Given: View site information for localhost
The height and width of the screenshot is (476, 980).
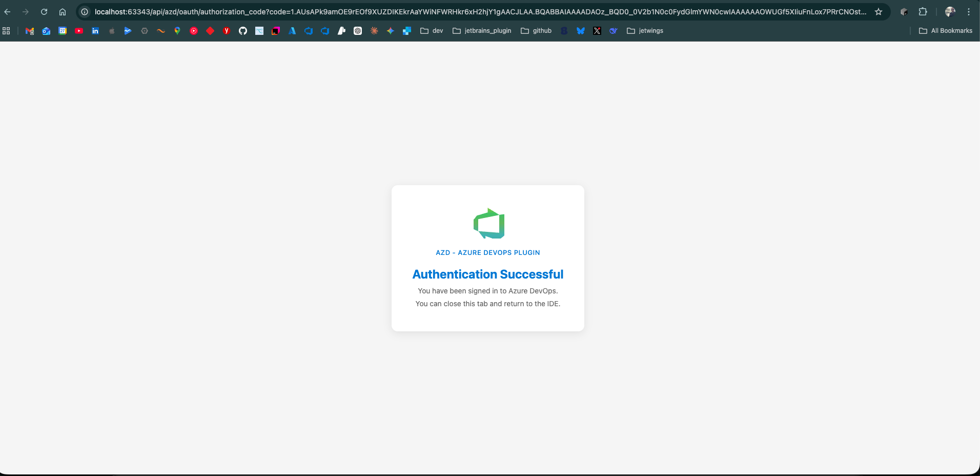Looking at the screenshot, I should [x=85, y=12].
